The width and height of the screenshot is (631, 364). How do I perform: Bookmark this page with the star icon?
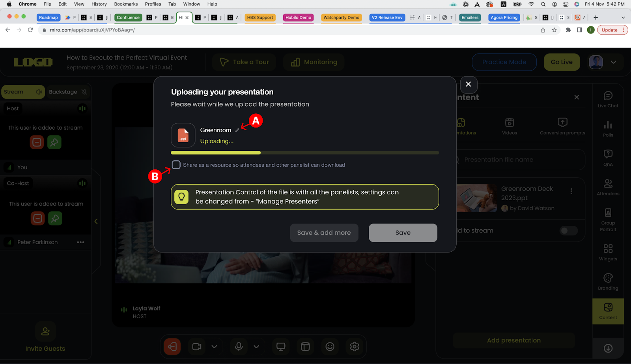pos(554,30)
